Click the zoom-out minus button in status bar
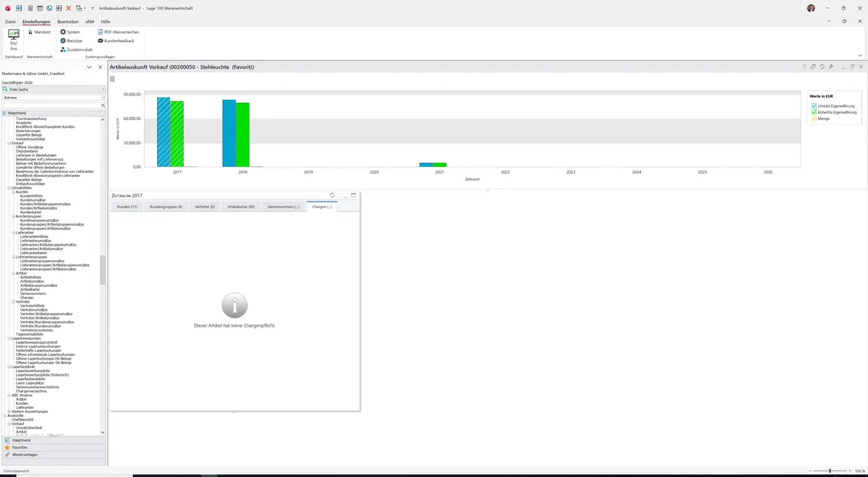Viewport: 868px width, 477px height. 812,470
